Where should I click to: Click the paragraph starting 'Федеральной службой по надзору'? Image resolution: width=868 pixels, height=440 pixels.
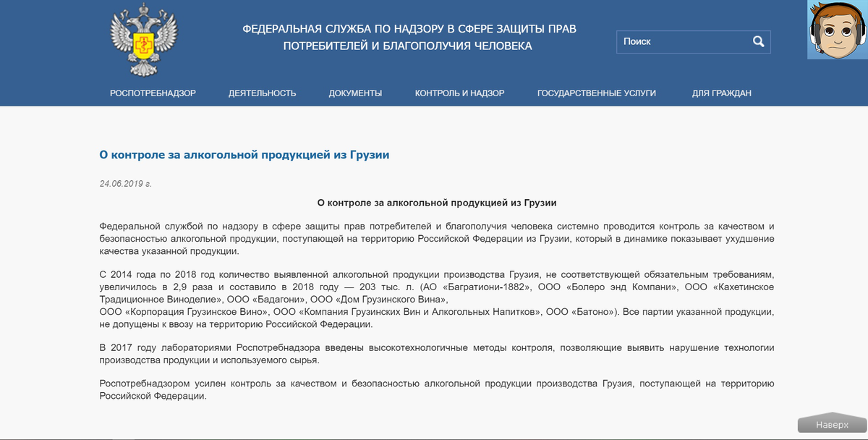tap(437, 239)
